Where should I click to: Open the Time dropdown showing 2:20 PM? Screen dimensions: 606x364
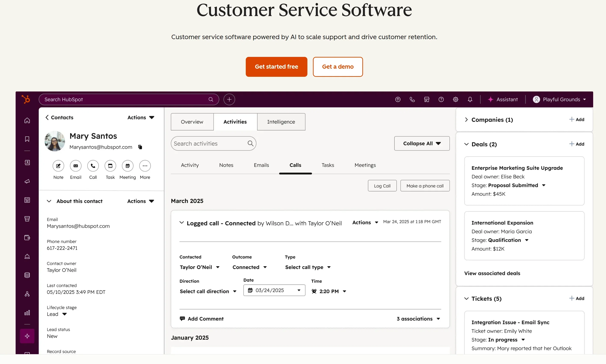[x=329, y=291]
